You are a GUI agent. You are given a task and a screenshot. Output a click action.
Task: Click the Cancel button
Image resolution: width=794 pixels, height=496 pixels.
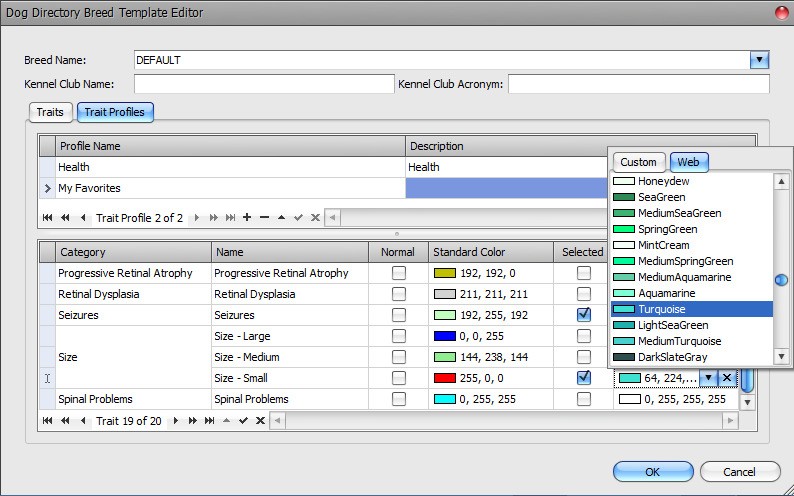(740, 472)
